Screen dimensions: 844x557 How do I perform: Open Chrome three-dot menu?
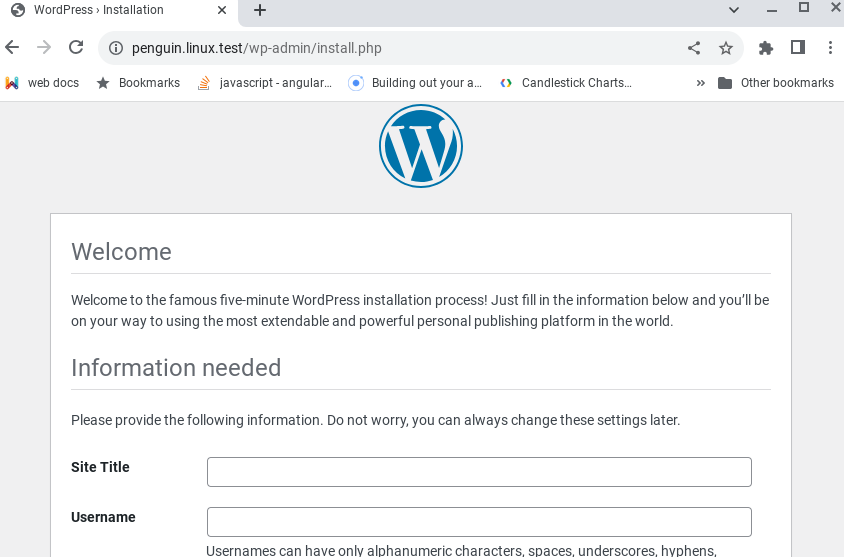click(829, 48)
